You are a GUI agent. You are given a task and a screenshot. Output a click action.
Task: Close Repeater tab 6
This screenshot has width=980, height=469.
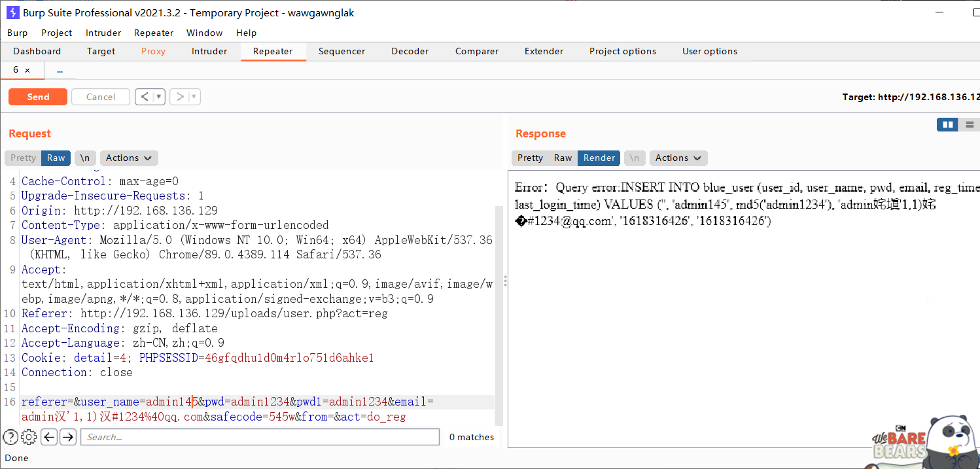tap(27, 70)
